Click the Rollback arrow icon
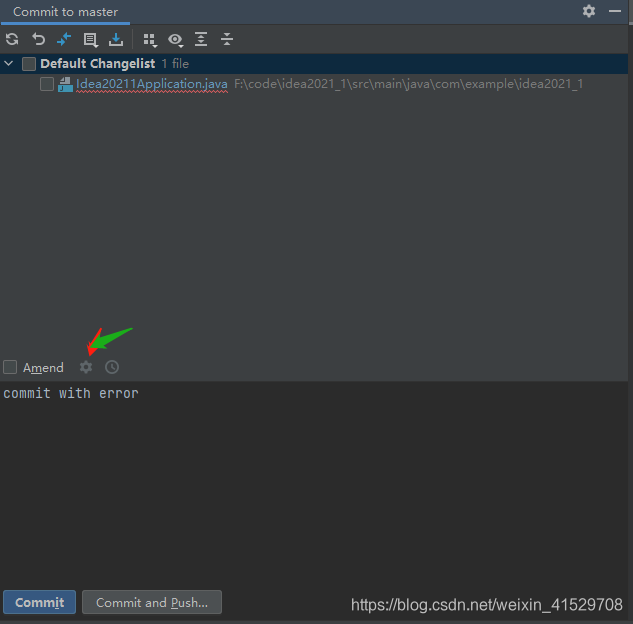Viewport: 633px width, 624px height. 38,39
